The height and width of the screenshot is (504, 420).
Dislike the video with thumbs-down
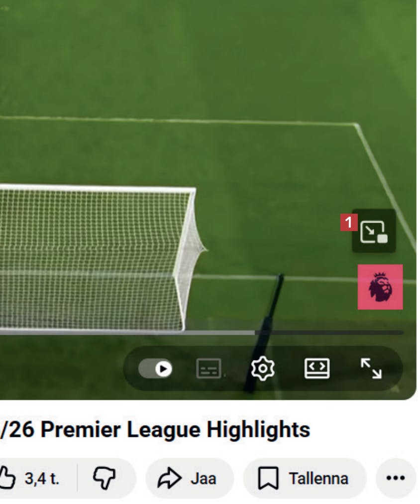[x=105, y=478]
